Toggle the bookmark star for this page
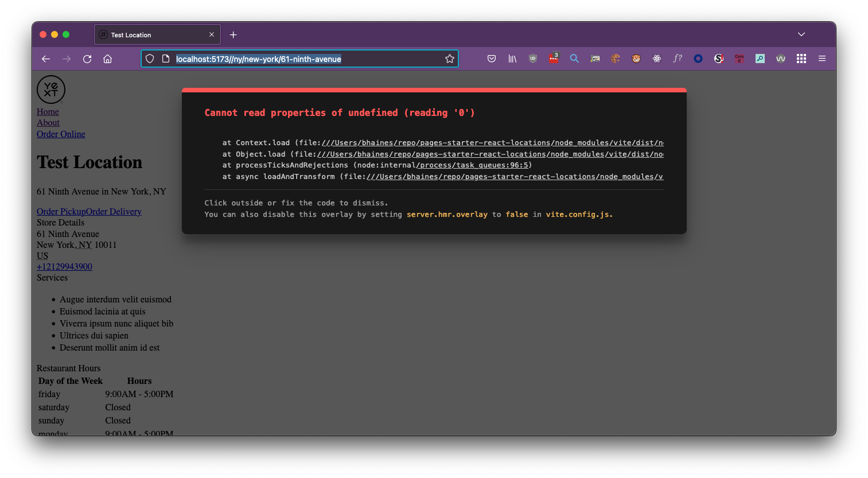Image resolution: width=868 pixels, height=478 pixels. [449, 58]
